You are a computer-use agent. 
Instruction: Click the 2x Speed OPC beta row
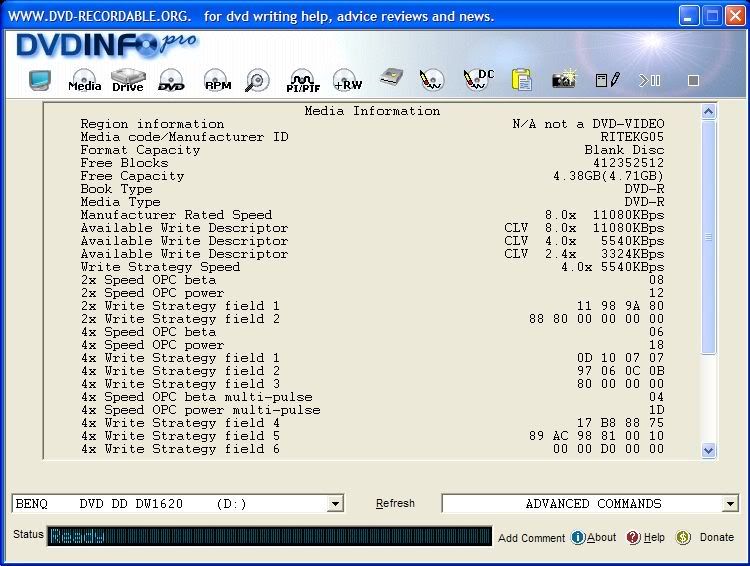tap(372, 280)
